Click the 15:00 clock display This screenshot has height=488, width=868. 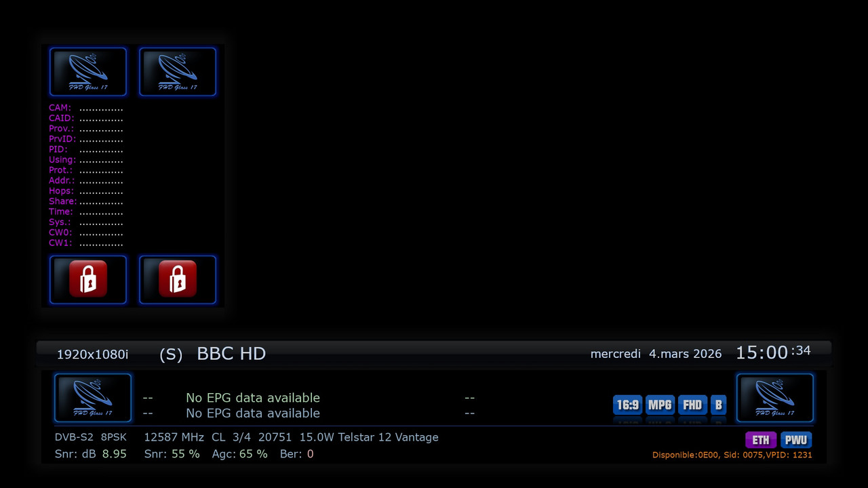pyautogui.click(x=762, y=352)
